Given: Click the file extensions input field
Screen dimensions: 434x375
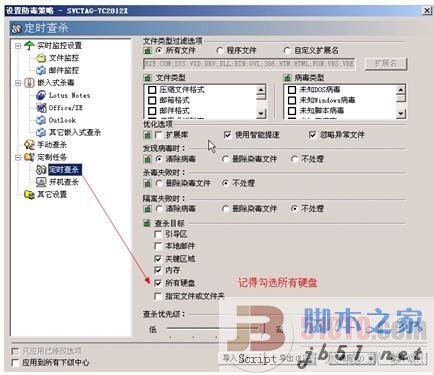Looking at the screenshot, I should 249,63.
